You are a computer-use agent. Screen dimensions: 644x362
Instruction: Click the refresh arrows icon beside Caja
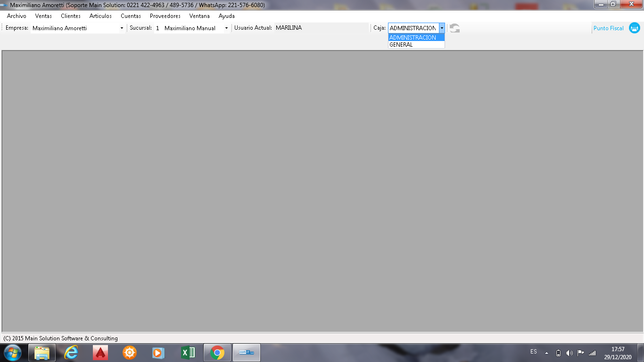[454, 28]
